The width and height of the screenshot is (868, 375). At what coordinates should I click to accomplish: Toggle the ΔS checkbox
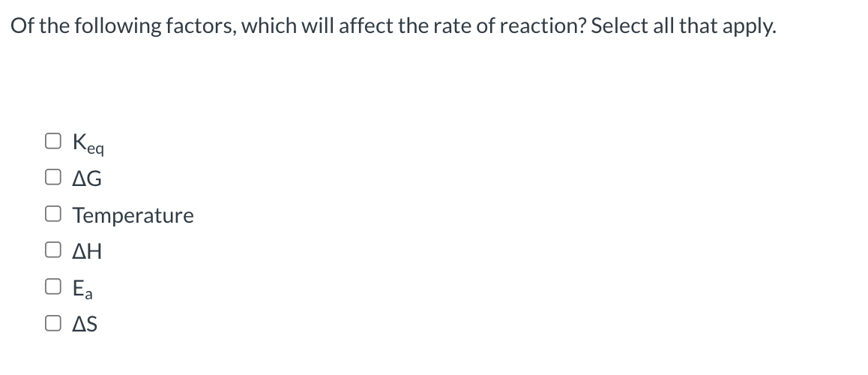[52, 323]
